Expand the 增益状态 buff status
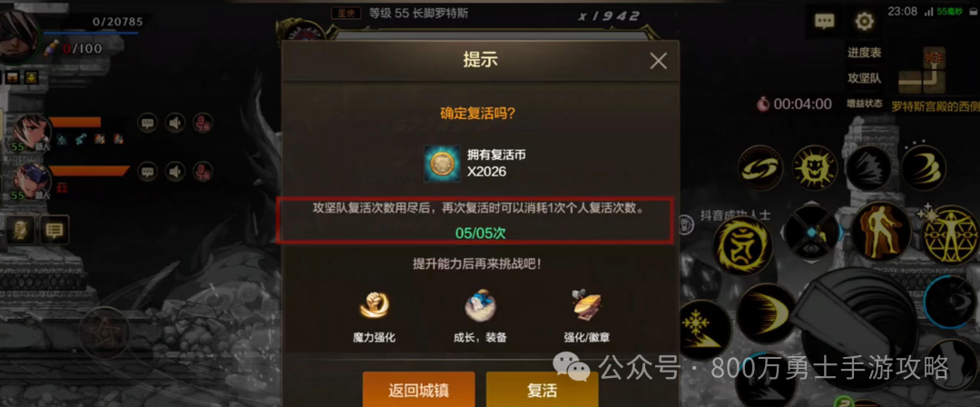Screen dimensions: 980x407 pyautogui.click(x=865, y=104)
